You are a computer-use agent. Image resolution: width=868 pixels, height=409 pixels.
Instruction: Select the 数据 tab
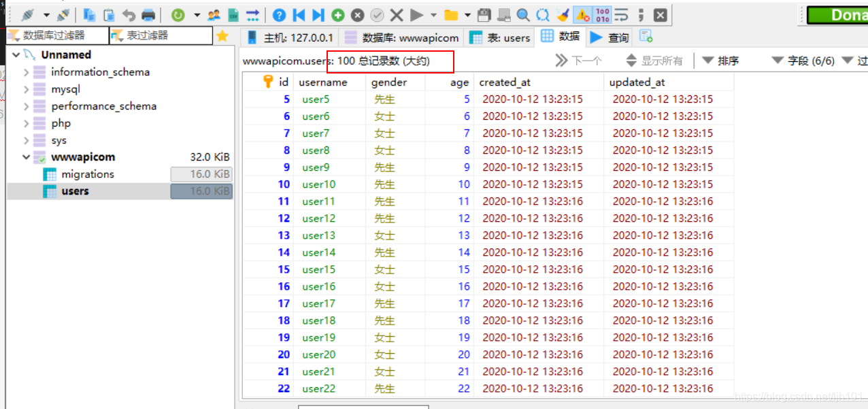click(x=561, y=36)
